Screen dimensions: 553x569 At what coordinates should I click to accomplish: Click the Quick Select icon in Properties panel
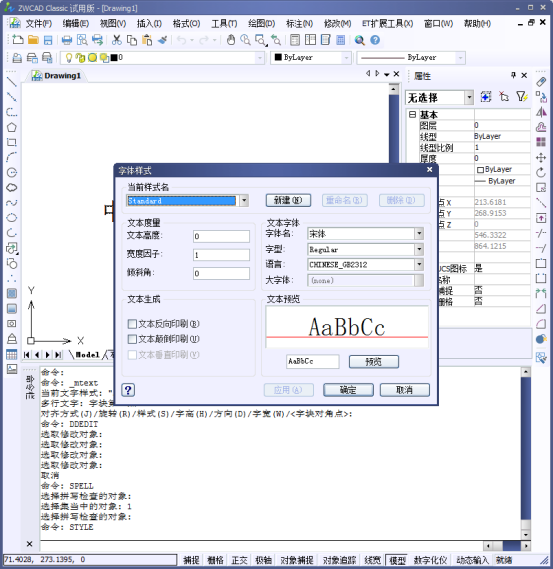pyautogui.click(x=521, y=97)
